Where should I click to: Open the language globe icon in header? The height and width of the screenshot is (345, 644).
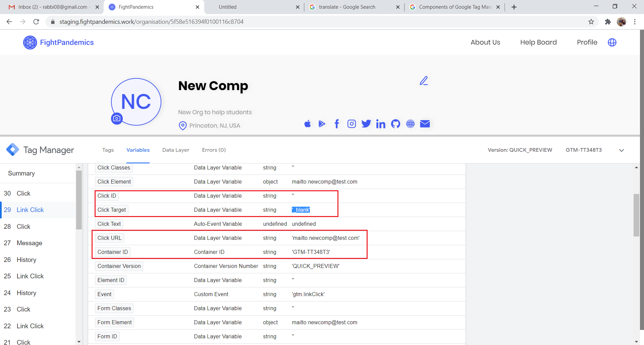[612, 42]
